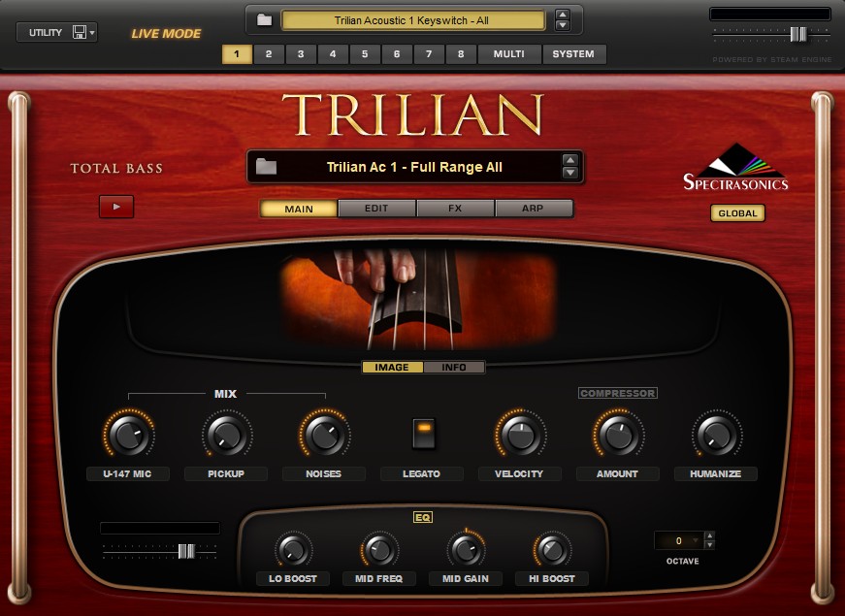Open the SYSTEM page
The image size is (845, 616).
click(x=573, y=54)
